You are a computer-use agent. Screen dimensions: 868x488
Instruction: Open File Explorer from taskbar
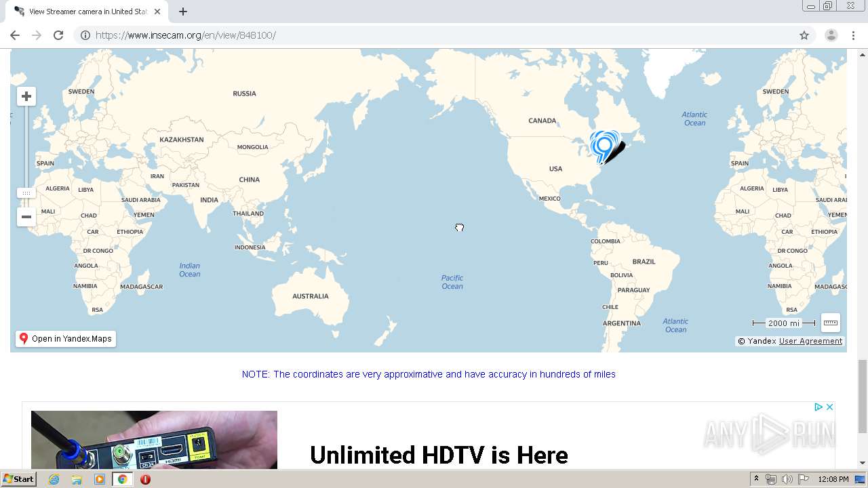(77, 479)
